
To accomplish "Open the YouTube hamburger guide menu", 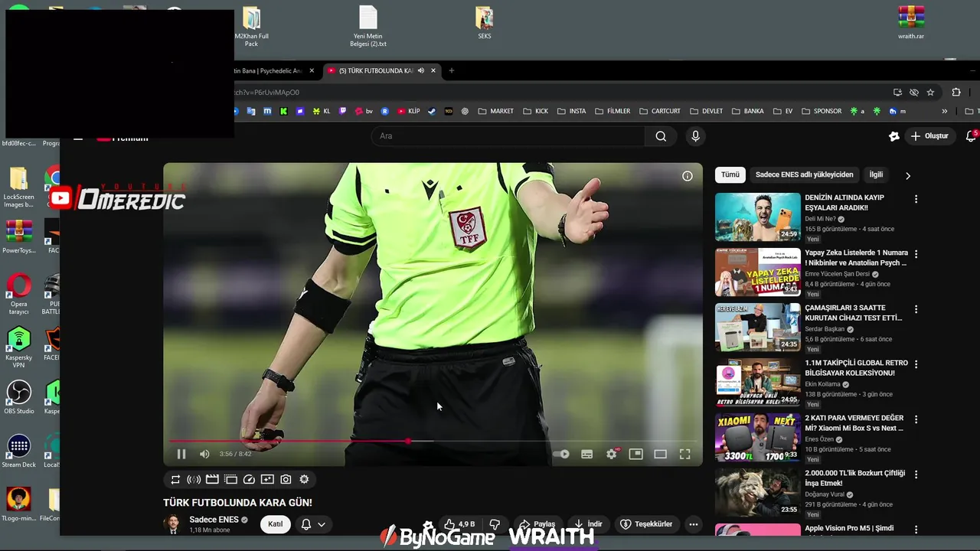I will (77, 138).
